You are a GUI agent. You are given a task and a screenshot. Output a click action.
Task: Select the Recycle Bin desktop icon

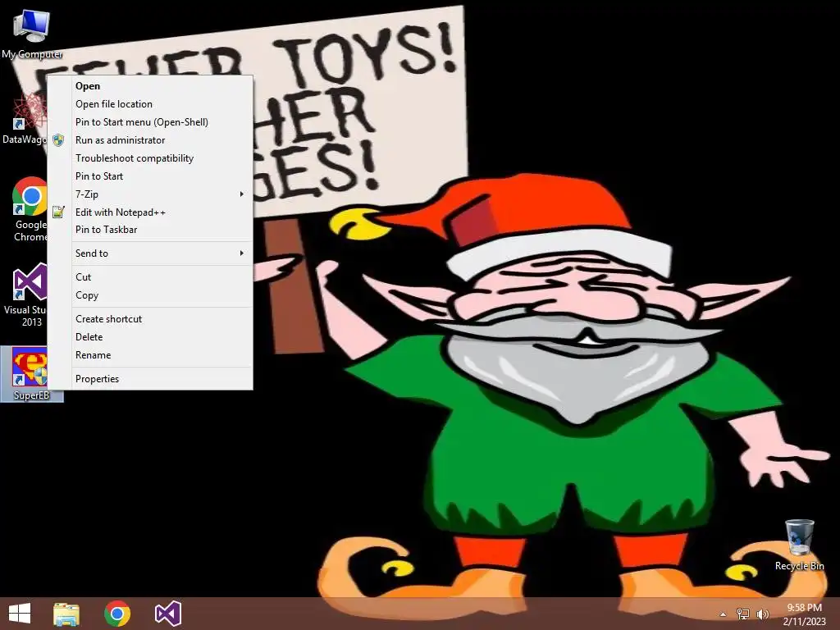coord(799,545)
